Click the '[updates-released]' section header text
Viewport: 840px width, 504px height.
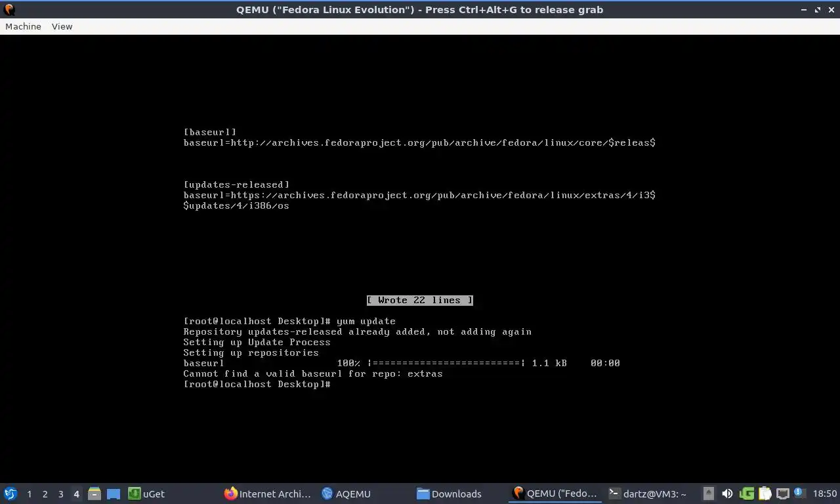point(236,184)
